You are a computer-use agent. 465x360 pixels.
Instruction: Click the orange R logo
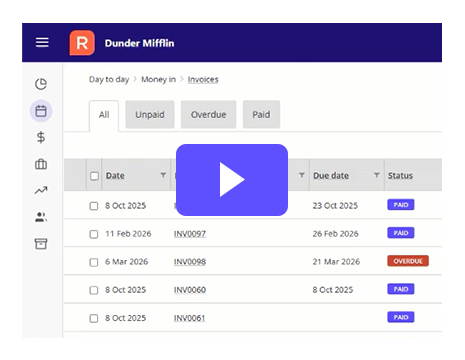click(82, 43)
